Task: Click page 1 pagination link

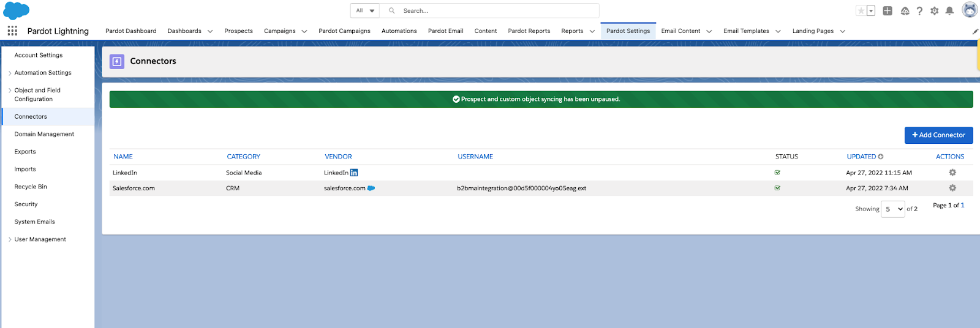Action: 962,205
